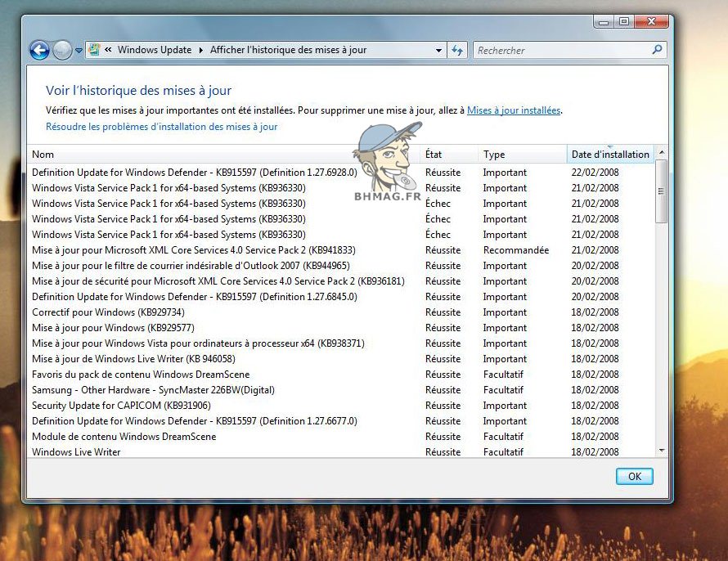Select 'Favoris du pack de contenu Windows DreamScene'

341,375
